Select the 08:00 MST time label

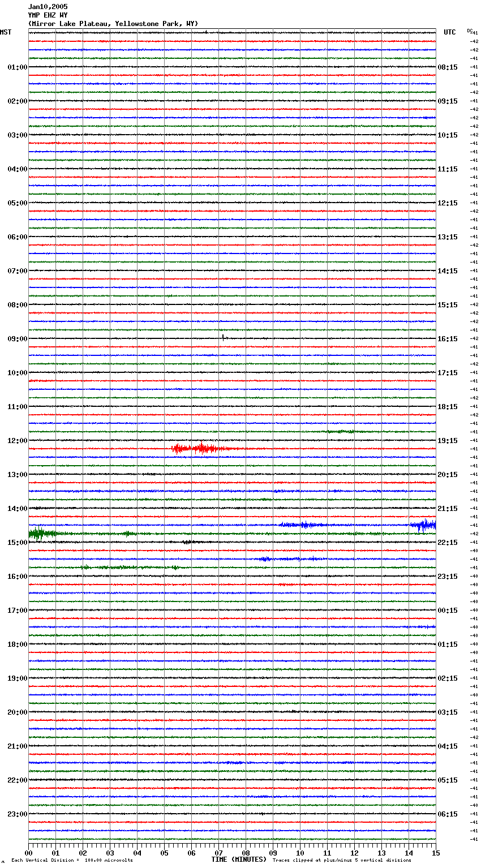(x=18, y=305)
